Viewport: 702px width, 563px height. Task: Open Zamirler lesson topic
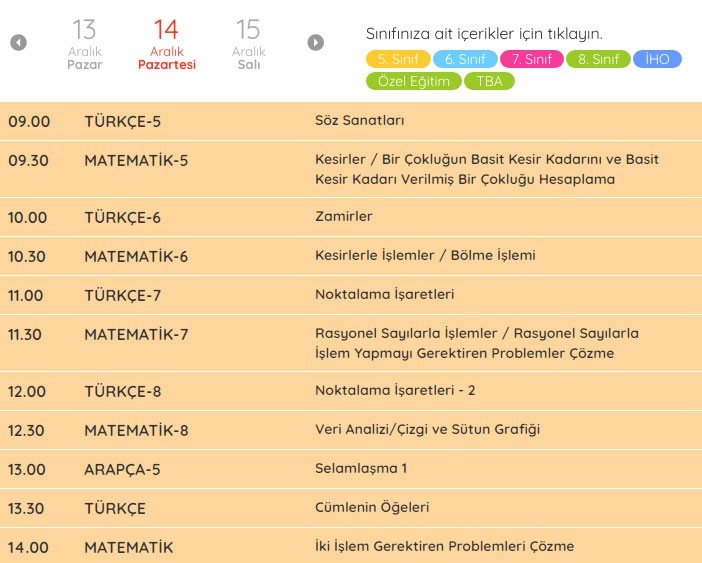(x=344, y=217)
